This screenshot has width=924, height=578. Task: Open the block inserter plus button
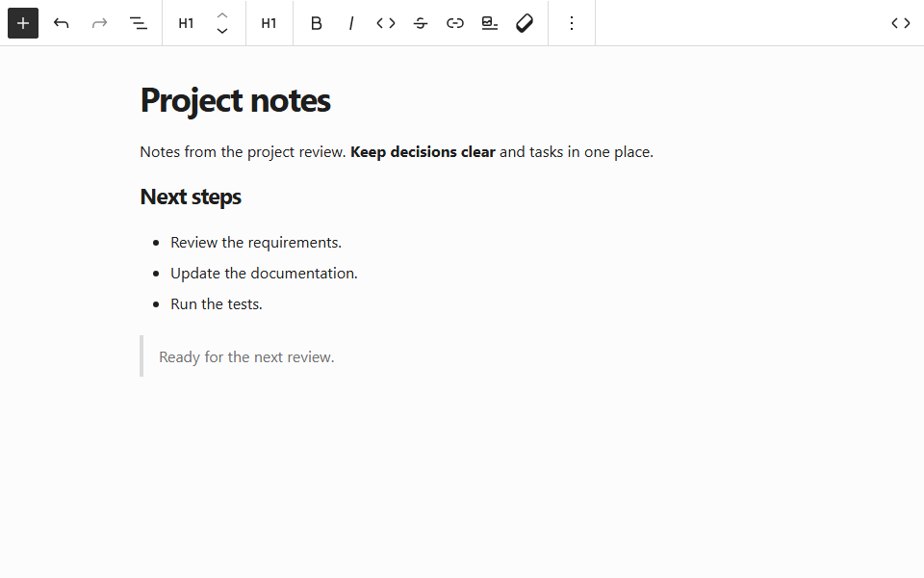pos(23,23)
